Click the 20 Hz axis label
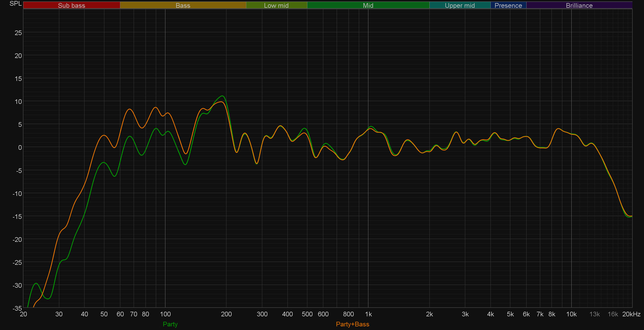 (x=23, y=314)
